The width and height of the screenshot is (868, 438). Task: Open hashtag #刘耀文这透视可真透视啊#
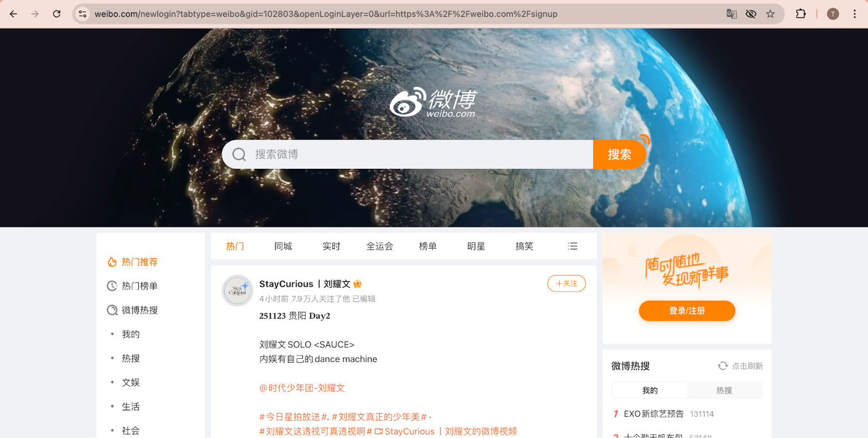point(316,431)
